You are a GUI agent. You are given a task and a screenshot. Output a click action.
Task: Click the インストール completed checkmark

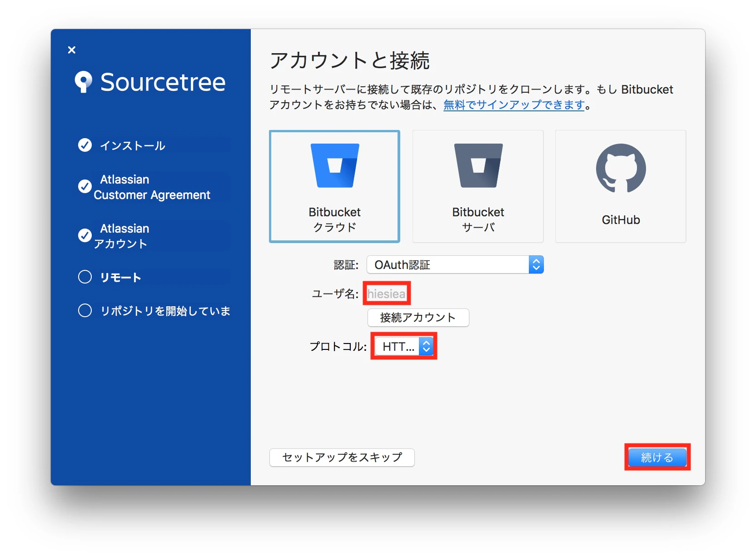click(85, 145)
